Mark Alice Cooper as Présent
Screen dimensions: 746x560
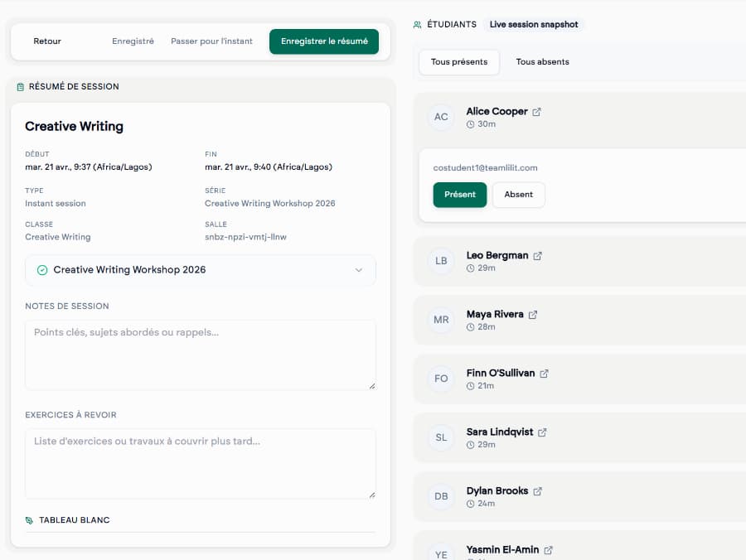[x=459, y=195]
